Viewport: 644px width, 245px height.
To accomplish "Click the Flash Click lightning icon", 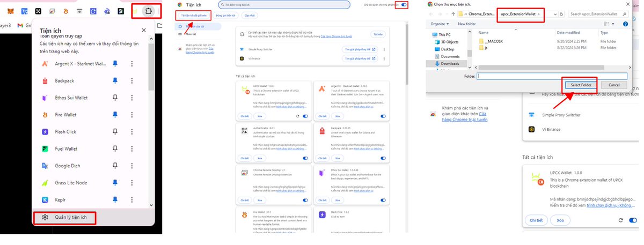I will 45,132.
